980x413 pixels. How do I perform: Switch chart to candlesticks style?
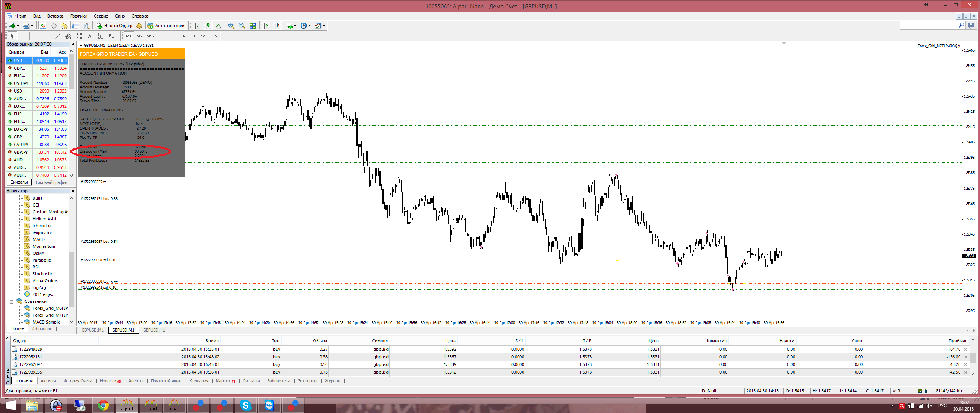(208, 26)
